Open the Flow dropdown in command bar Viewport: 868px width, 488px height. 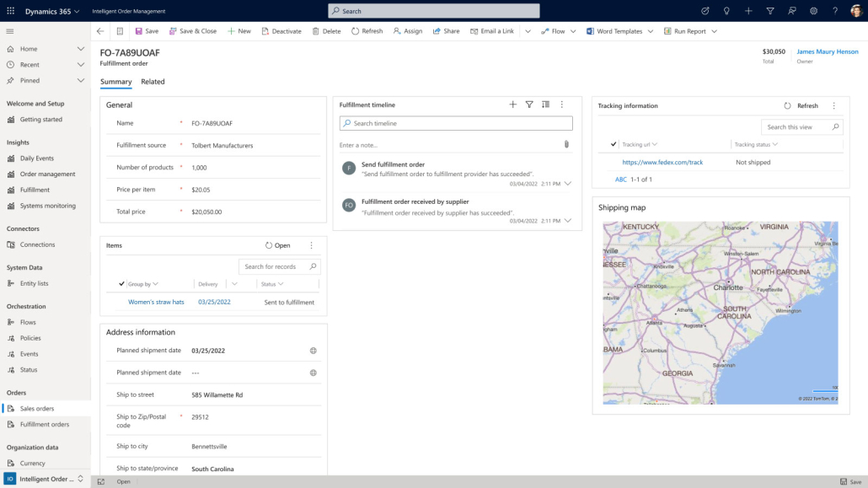(x=559, y=31)
